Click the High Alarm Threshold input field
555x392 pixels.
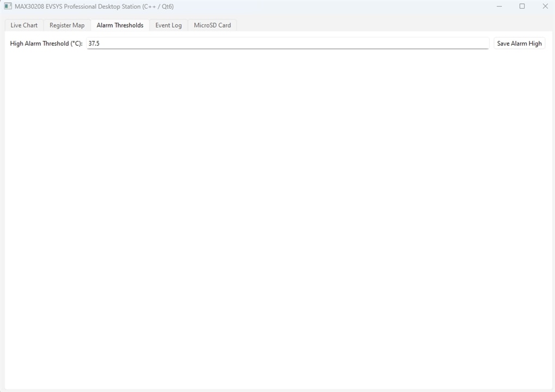[x=288, y=43]
